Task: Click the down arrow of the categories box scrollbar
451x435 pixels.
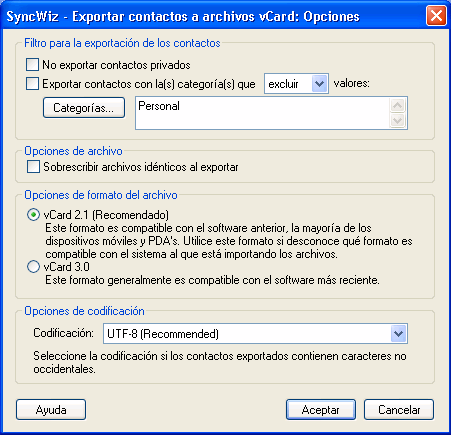Action: coord(397,120)
